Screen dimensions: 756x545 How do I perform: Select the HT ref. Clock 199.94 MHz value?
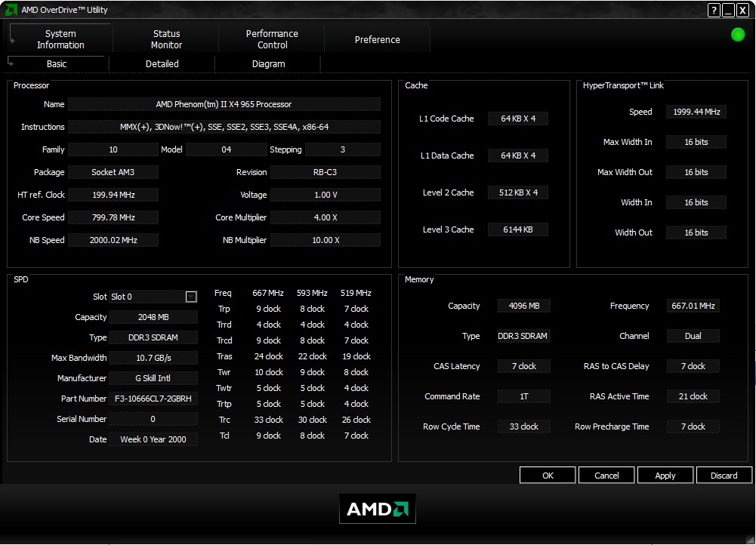point(113,195)
